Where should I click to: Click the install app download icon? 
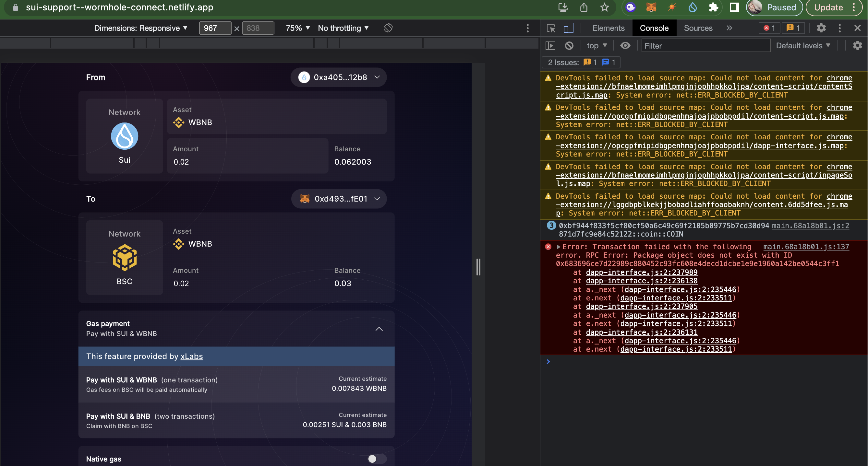[563, 7]
